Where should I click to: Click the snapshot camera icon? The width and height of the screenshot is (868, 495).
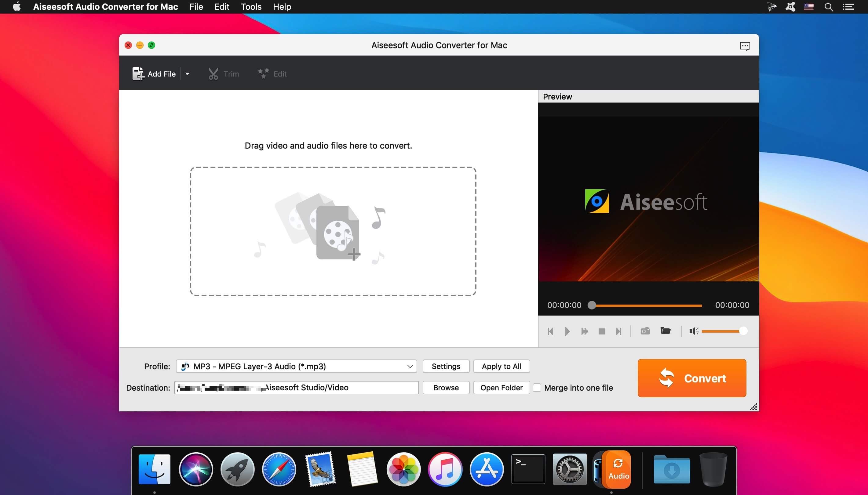click(645, 331)
